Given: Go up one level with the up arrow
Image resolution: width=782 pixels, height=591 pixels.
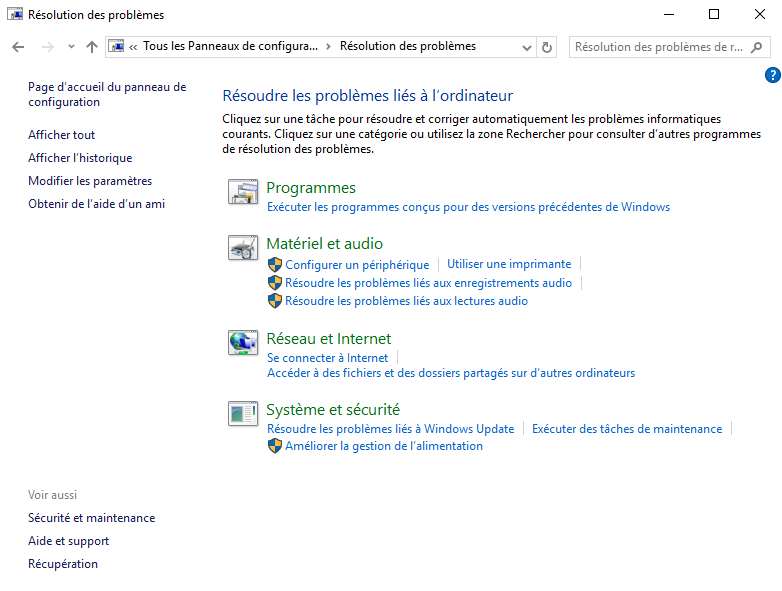Looking at the screenshot, I should pos(92,47).
